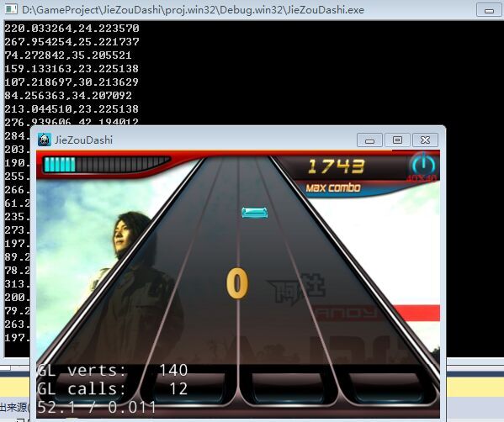Minimize the JieZouDashi game window
This screenshot has width=504, height=422.
point(369,140)
